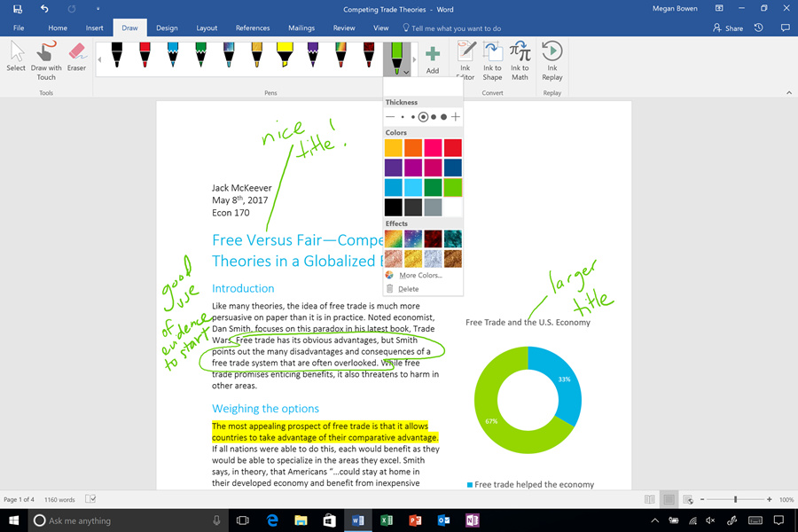Convert Ink to Shape
The width and height of the screenshot is (798, 532).
(x=492, y=61)
